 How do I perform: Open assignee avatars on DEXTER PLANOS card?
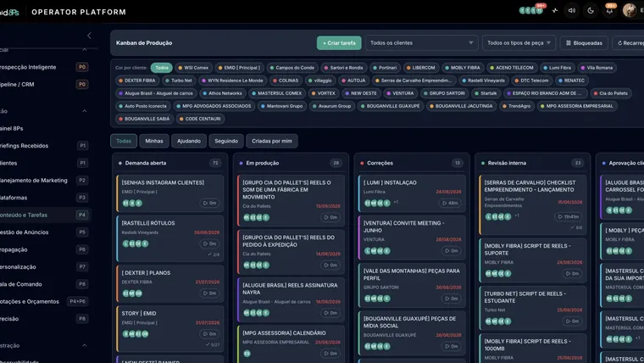click(132, 293)
